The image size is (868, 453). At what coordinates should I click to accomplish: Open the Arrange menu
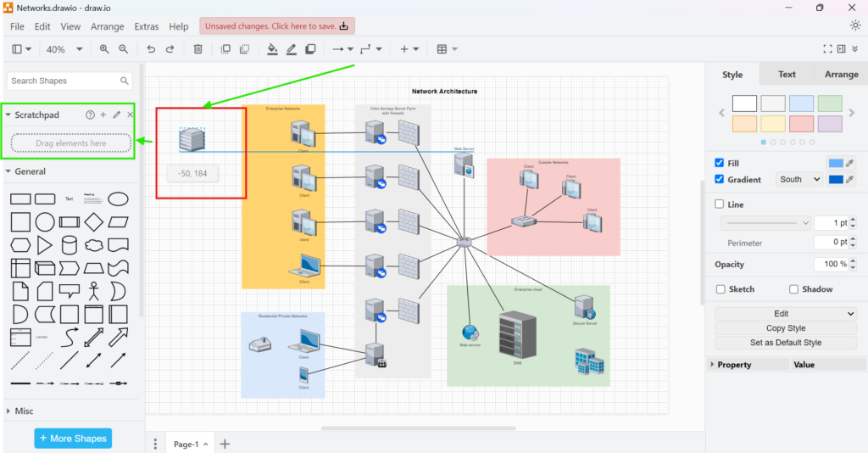107,26
